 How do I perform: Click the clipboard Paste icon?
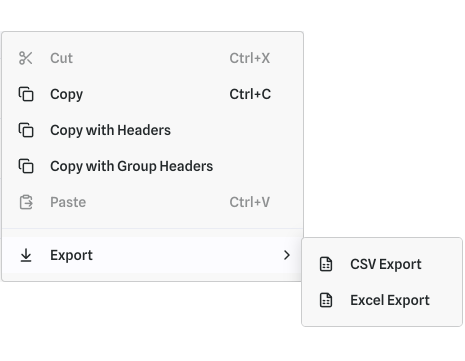pos(26,202)
